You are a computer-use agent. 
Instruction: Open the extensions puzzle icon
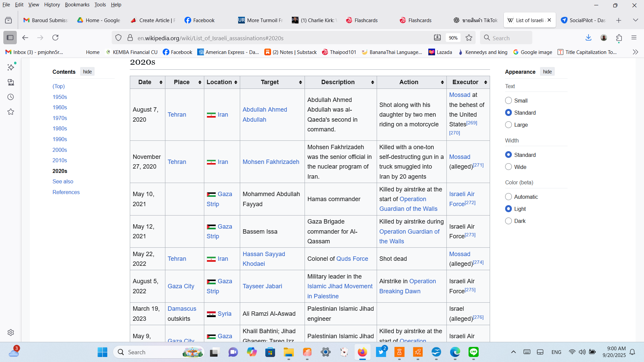click(x=619, y=38)
